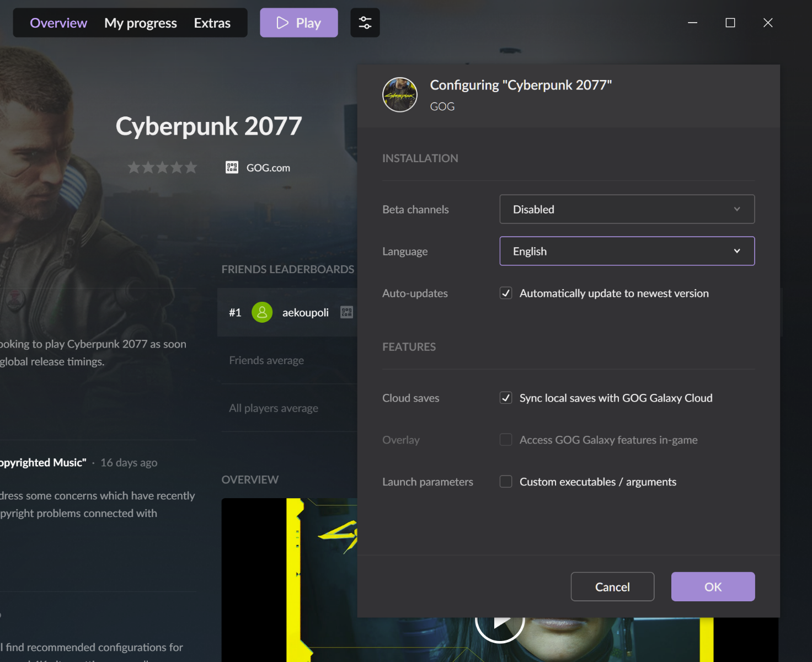Click the Cyberpunk 2077 avatar in the dialog header
The height and width of the screenshot is (662, 812).
click(x=400, y=95)
